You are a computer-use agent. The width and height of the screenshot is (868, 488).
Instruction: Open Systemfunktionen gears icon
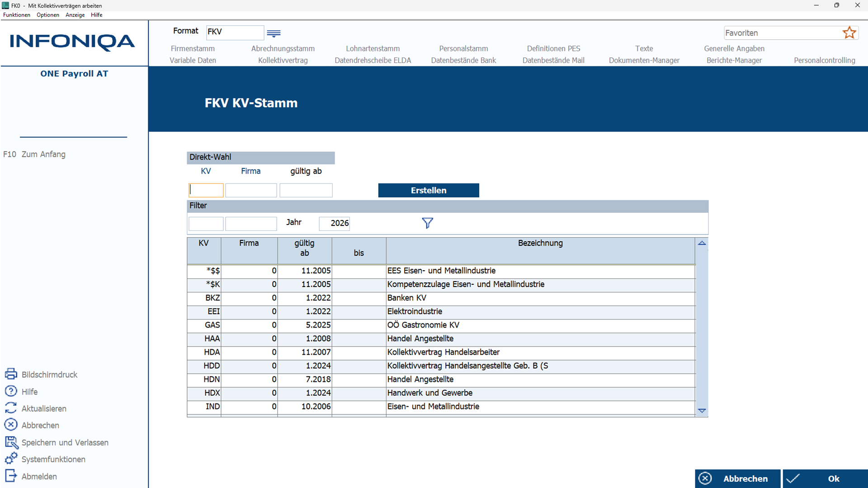tap(11, 459)
